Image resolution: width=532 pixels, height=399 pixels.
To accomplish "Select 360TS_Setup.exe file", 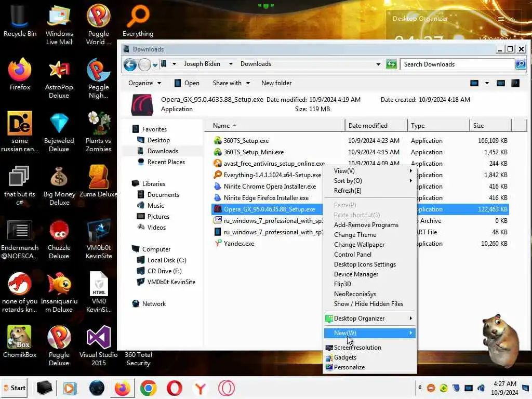I will click(246, 140).
